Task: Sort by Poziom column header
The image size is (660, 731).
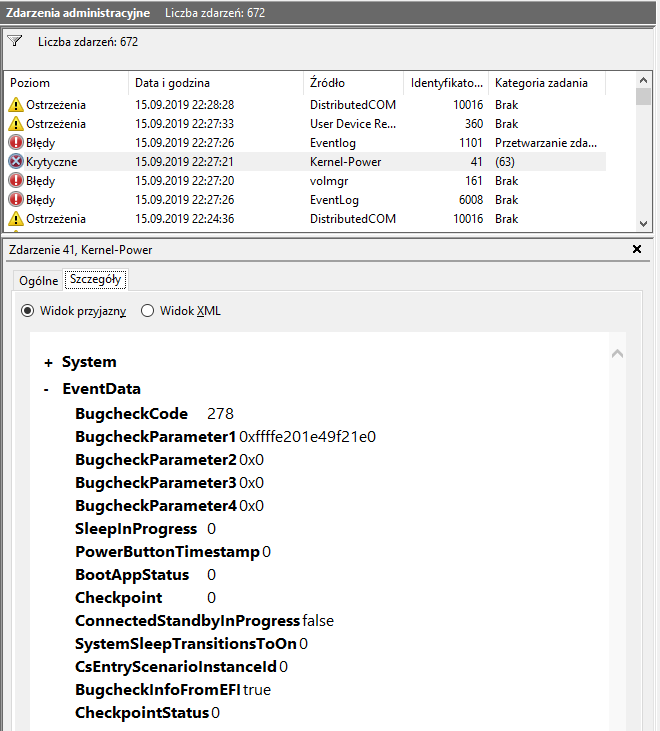Action: (x=66, y=83)
